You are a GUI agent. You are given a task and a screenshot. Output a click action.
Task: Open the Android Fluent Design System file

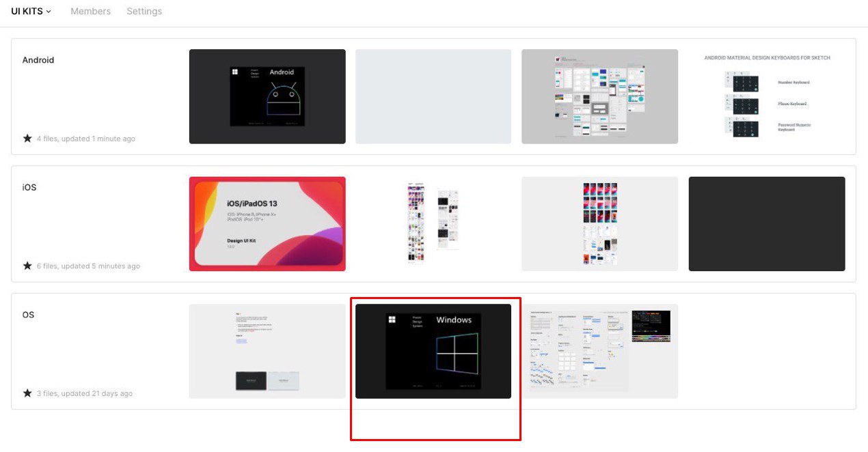click(267, 96)
